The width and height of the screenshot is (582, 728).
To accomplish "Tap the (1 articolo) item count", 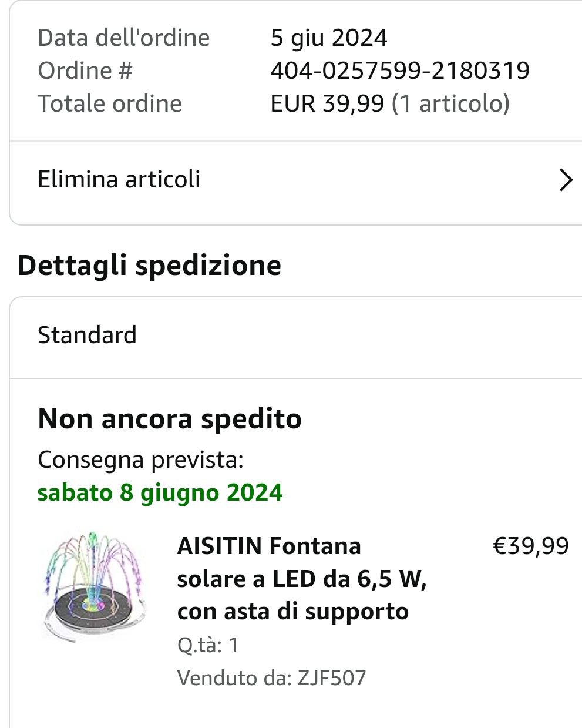I will [x=450, y=103].
